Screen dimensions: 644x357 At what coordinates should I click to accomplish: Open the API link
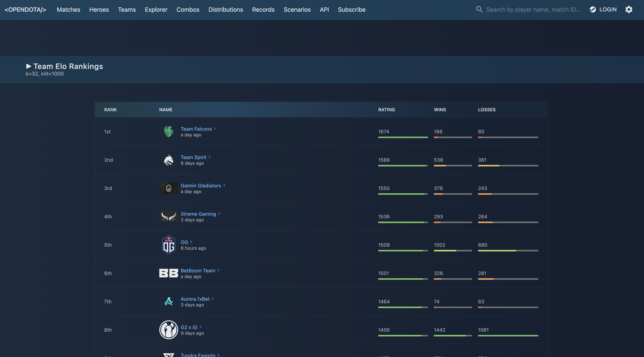[x=324, y=10]
